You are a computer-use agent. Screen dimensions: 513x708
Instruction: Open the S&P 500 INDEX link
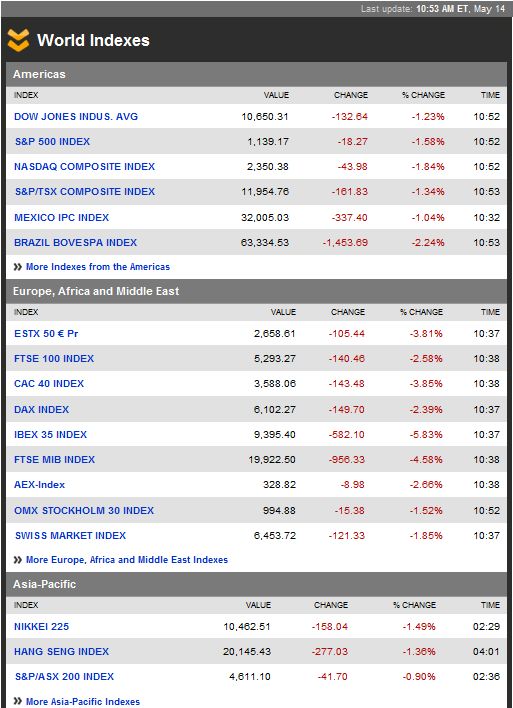pyautogui.click(x=52, y=142)
